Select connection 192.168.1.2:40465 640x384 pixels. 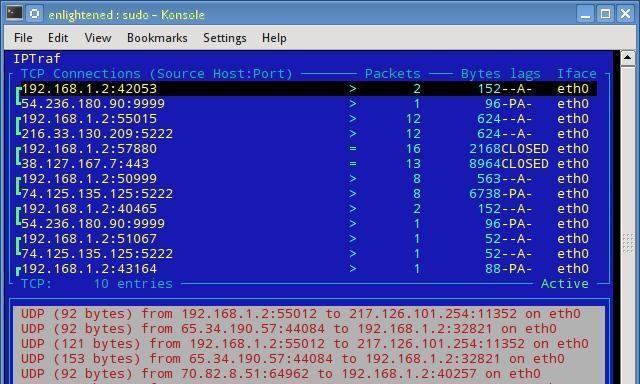click(89, 209)
